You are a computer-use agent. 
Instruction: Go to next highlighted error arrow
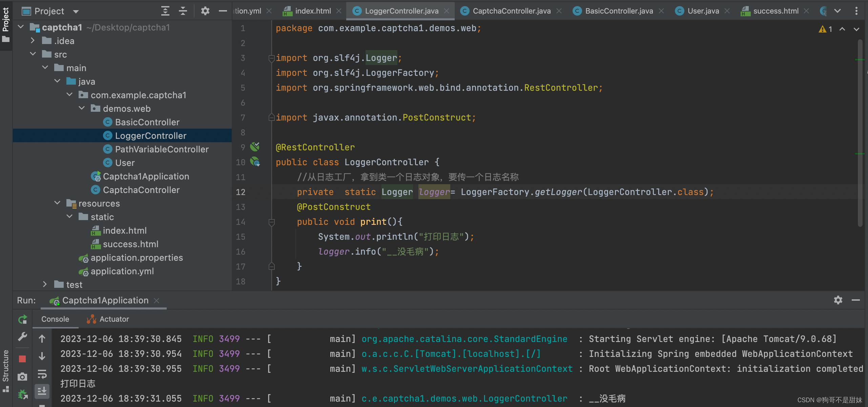point(856,29)
